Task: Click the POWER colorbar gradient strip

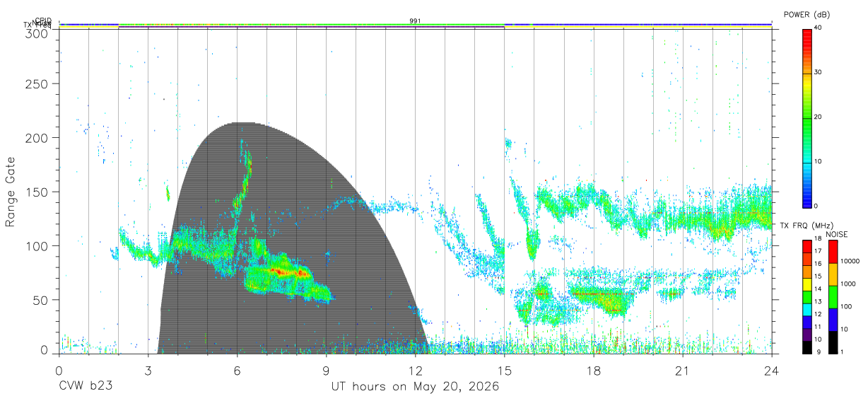Action: coord(807,117)
